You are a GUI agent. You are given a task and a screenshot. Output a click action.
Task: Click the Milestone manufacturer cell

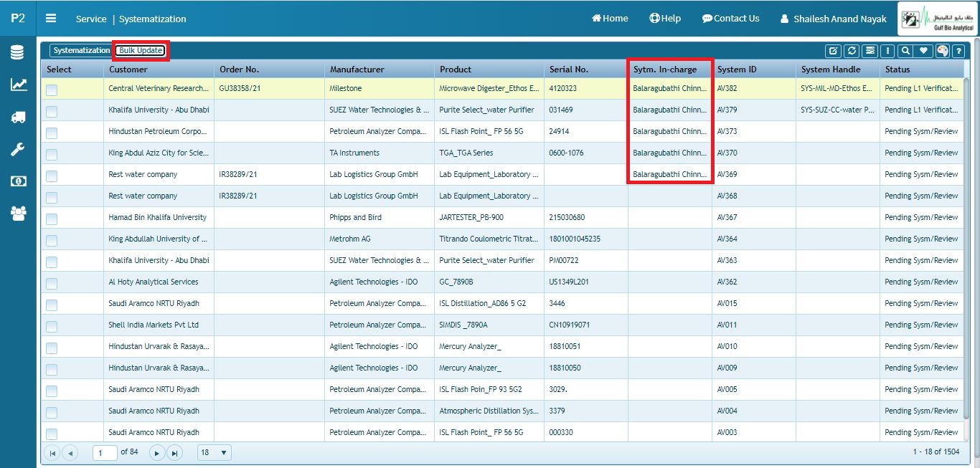pyautogui.click(x=380, y=89)
